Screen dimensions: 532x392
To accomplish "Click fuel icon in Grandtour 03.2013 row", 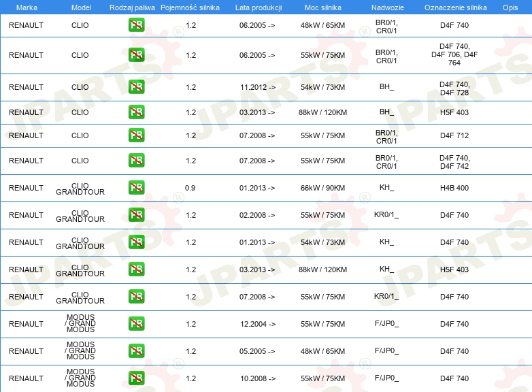I will click(136, 269).
